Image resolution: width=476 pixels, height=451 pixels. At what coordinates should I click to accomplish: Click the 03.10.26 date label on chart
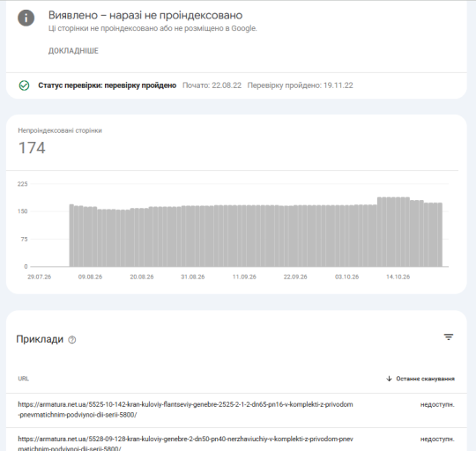pos(346,277)
